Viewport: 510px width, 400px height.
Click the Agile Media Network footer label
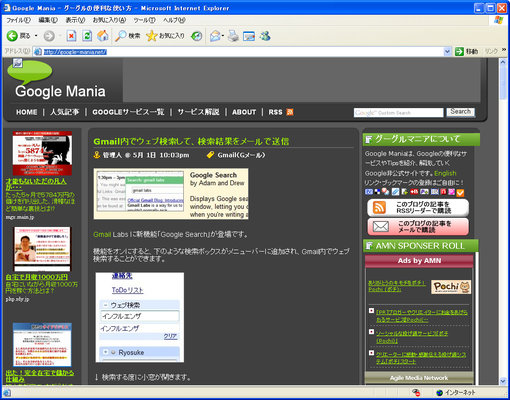(x=419, y=378)
